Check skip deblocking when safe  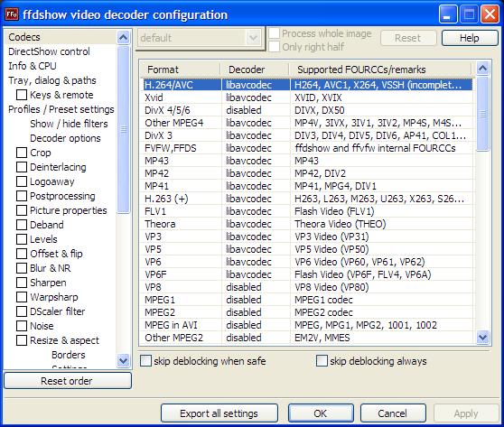[x=145, y=361]
